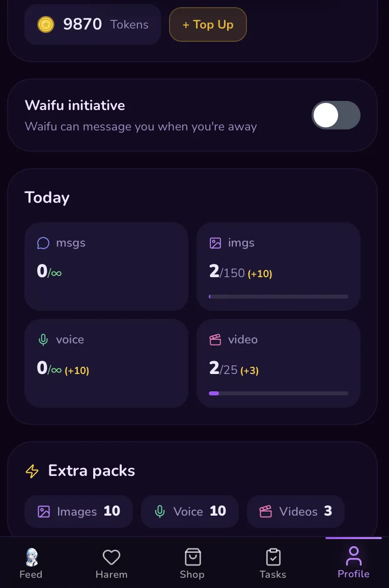Select the Voice pack microphone icon
This screenshot has width=389, height=588.
tap(159, 512)
